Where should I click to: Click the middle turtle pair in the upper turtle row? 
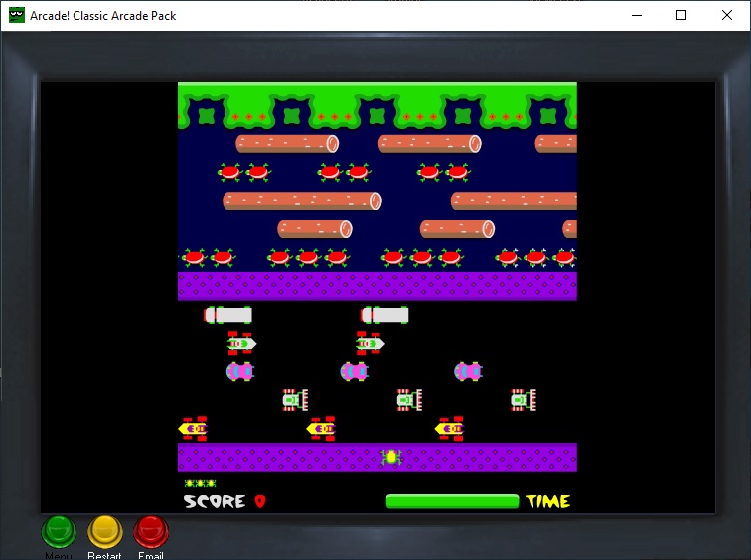click(344, 172)
